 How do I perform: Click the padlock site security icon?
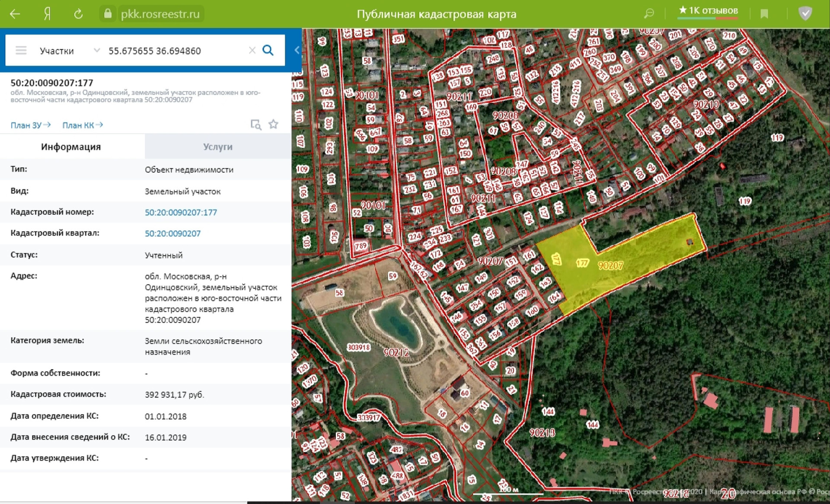(108, 14)
